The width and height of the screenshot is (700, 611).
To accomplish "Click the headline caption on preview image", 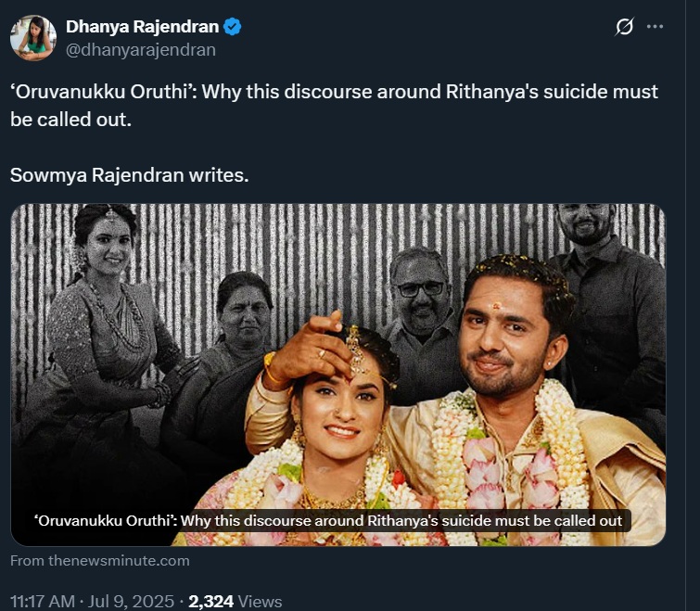I will click(x=328, y=520).
